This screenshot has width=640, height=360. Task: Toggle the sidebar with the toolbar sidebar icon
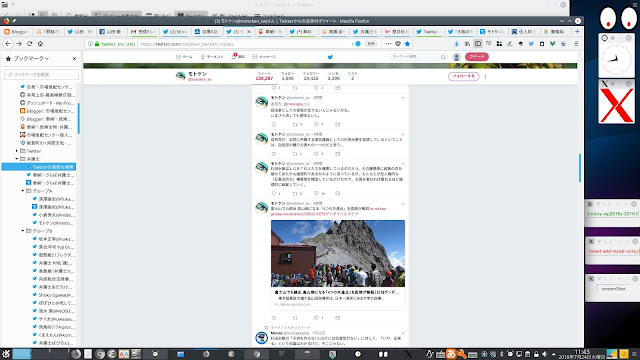(x=478, y=44)
